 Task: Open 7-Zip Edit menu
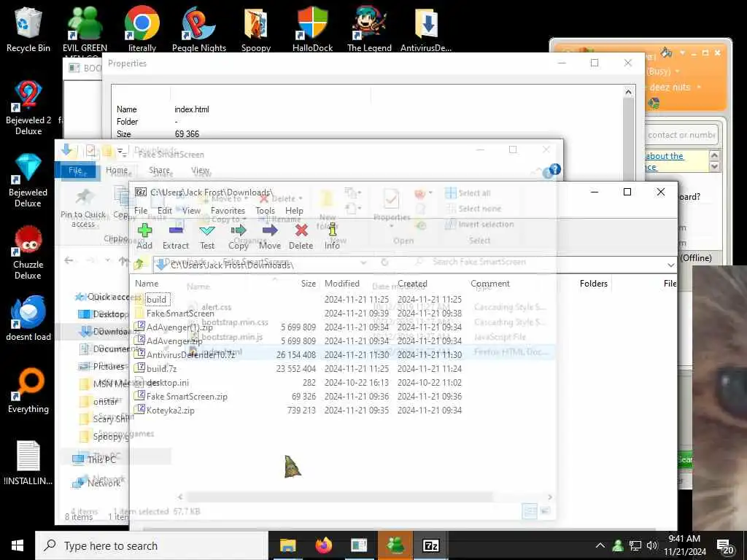164,211
